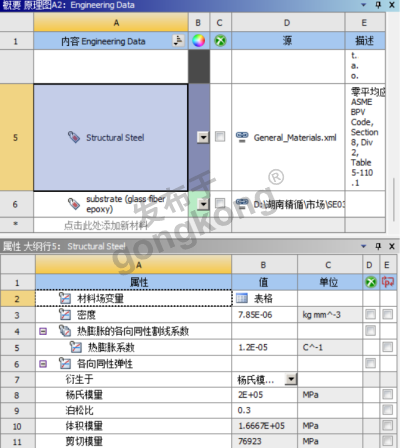The width and height of the screenshot is (400, 448).
Task: Pin the properties pane with pushpin
Action: tap(378, 246)
